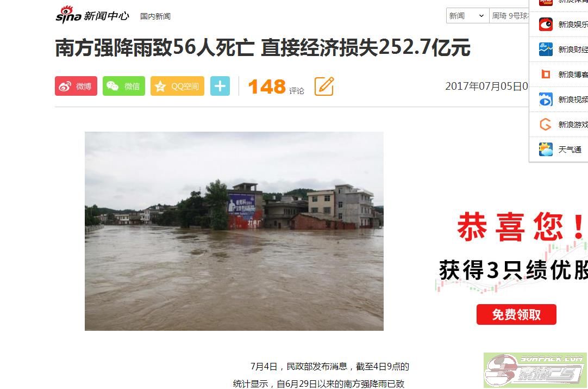
Task: Open 新浪视频 play icon in side panel
Action: point(546,100)
